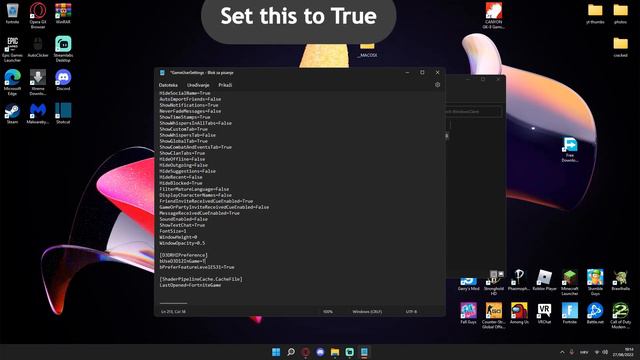Click the ShowClanTabs=True line
The image size is (640, 360).
click(x=182, y=153)
